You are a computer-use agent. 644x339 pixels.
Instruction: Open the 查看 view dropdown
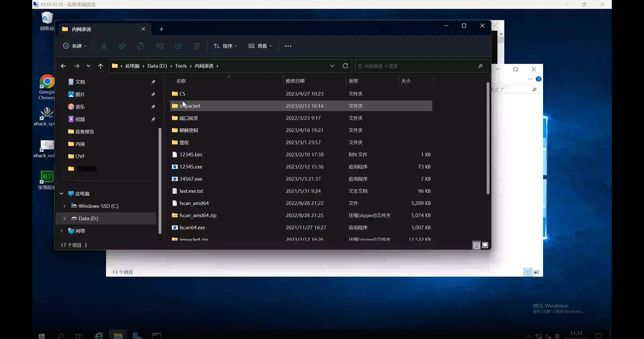[260, 46]
